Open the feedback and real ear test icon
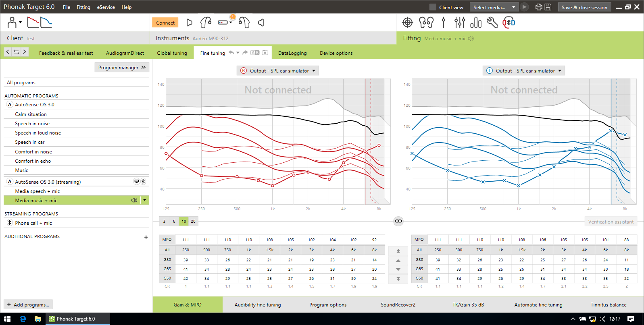 tap(408, 23)
